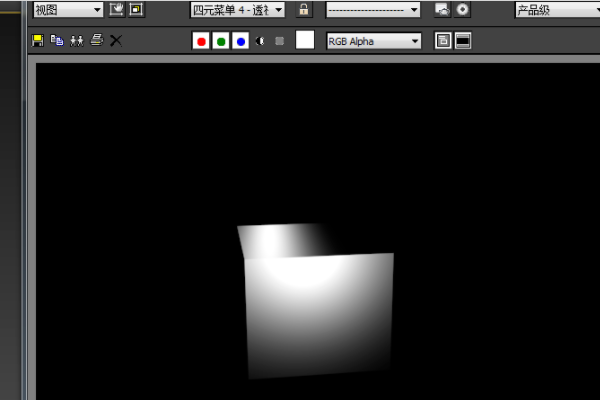The image size is (600, 400).
Task: Click the white color swatch
Action: coord(305,41)
